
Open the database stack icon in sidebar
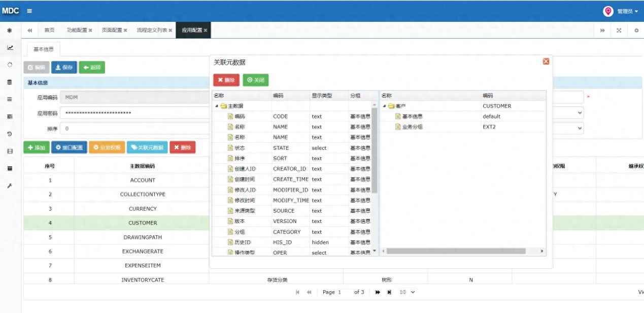pos(10,82)
